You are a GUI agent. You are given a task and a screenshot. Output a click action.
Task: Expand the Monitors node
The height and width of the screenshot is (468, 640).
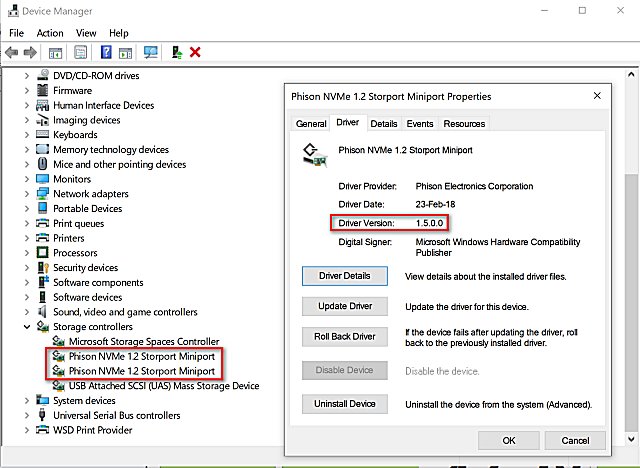pos(27,179)
